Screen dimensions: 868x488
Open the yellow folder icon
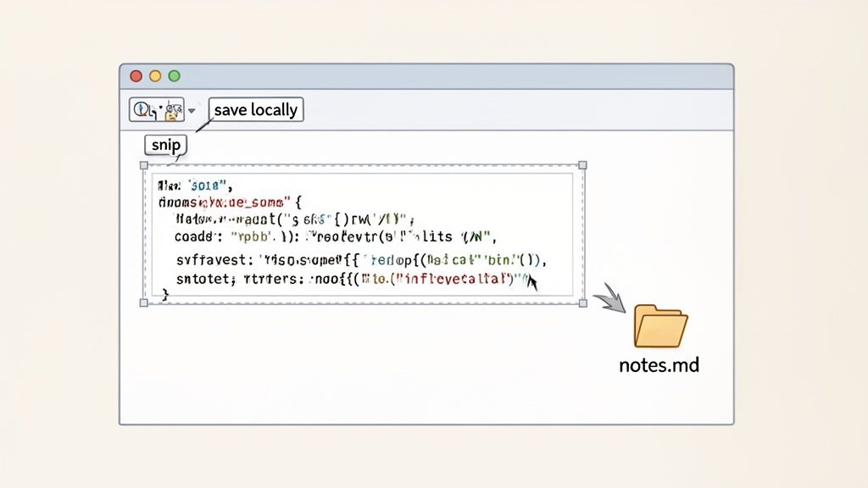(660, 325)
